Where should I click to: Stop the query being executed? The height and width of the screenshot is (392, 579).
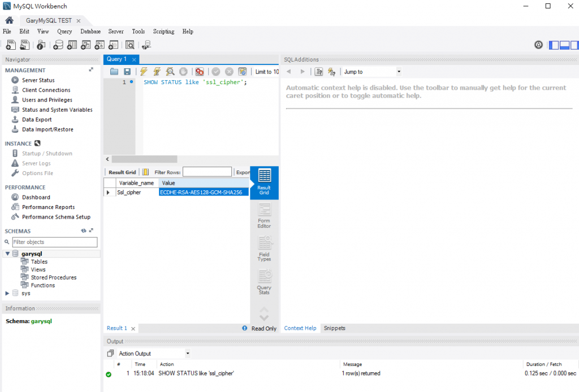click(x=183, y=72)
